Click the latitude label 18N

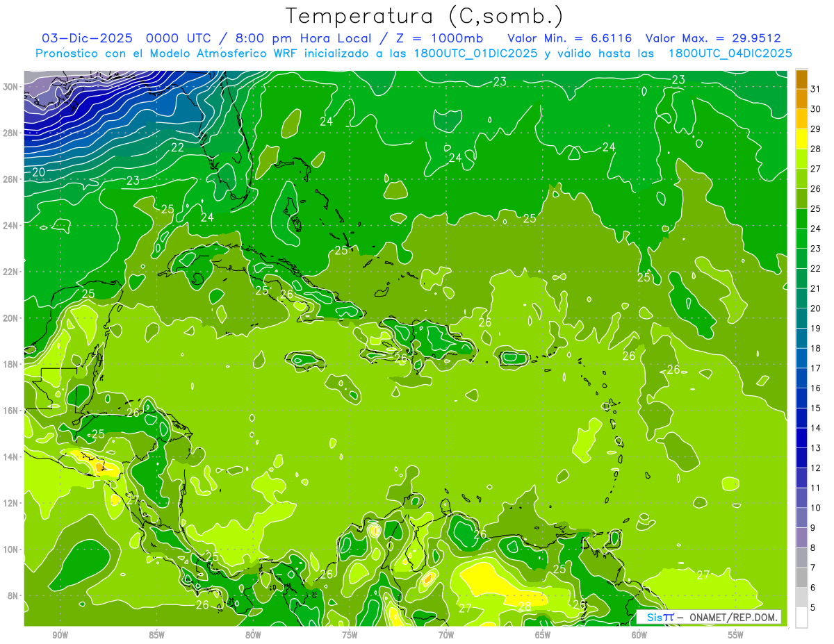[10, 364]
